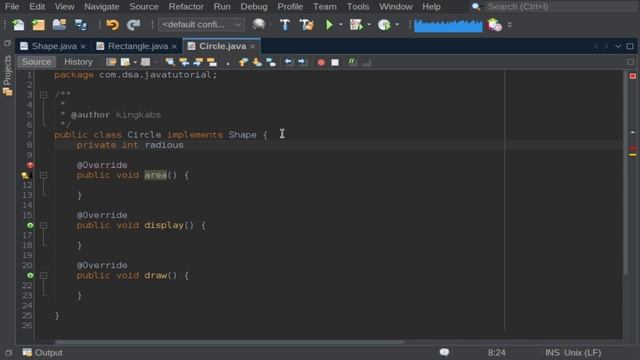
Task: Shift the line right
Action: coord(302,62)
